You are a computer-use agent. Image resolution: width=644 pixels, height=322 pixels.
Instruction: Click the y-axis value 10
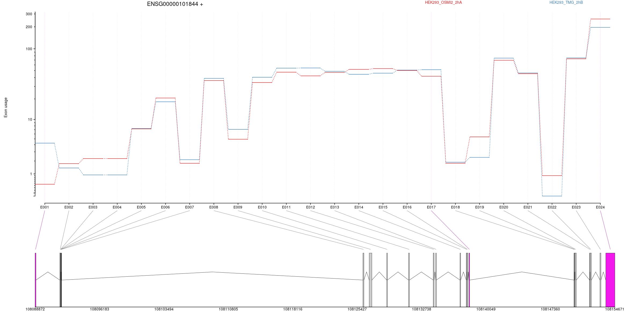point(30,119)
